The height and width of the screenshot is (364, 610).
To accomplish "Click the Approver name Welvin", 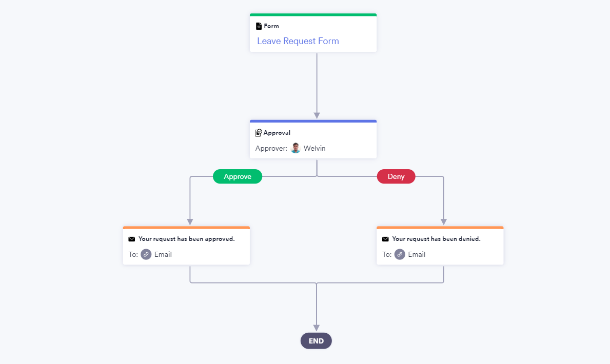I will click(x=314, y=148).
